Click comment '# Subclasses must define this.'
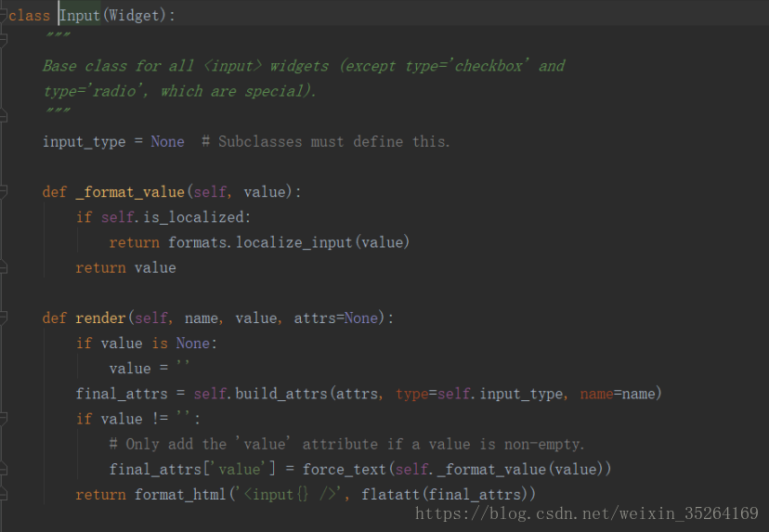The height and width of the screenshot is (532, 769). point(326,141)
